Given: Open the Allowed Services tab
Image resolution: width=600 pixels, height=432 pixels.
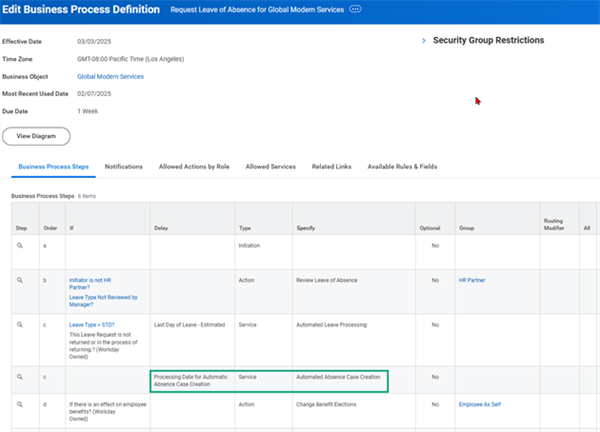Looking at the screenshot, I should tap(271, 167).
